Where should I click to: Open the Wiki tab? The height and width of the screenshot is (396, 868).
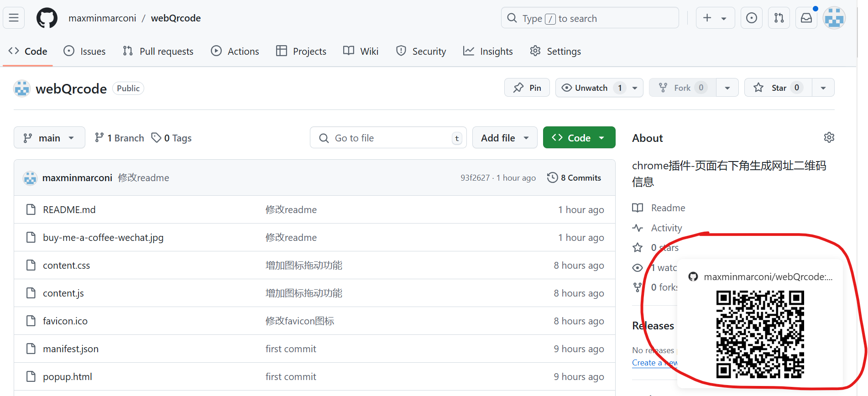[361, 51]
